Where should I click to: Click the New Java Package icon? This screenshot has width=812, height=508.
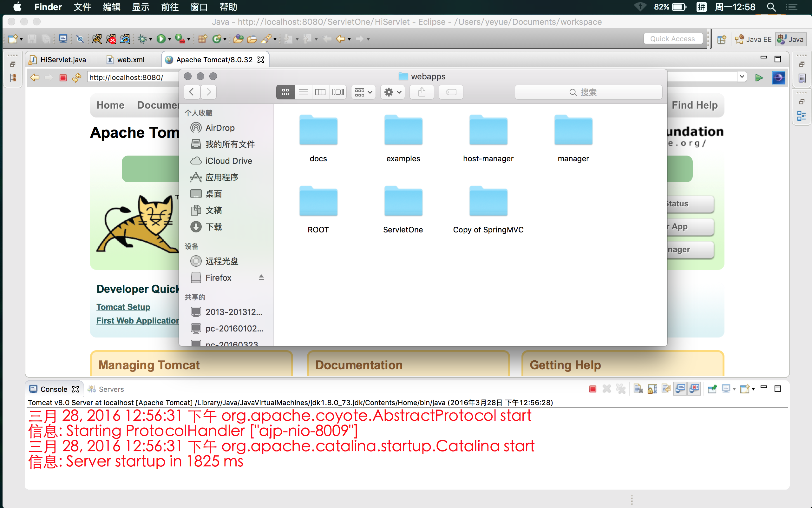[202, 39]
